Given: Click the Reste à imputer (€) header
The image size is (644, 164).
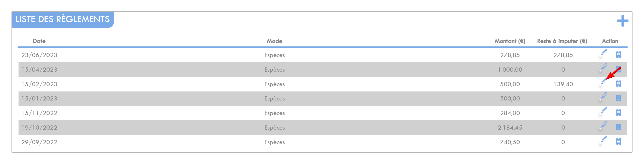Looking at the screenshot, I should pyautogui.click(x=562, y=41).
